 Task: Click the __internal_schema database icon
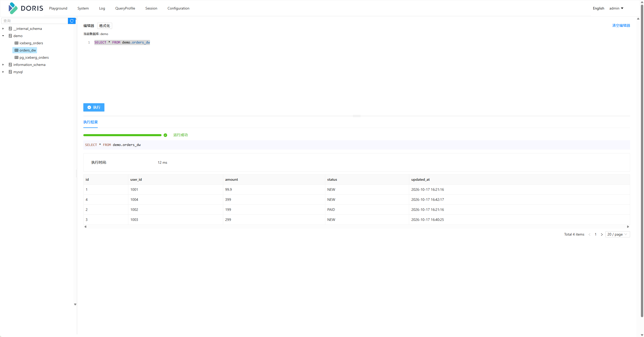tap(10, 29)
